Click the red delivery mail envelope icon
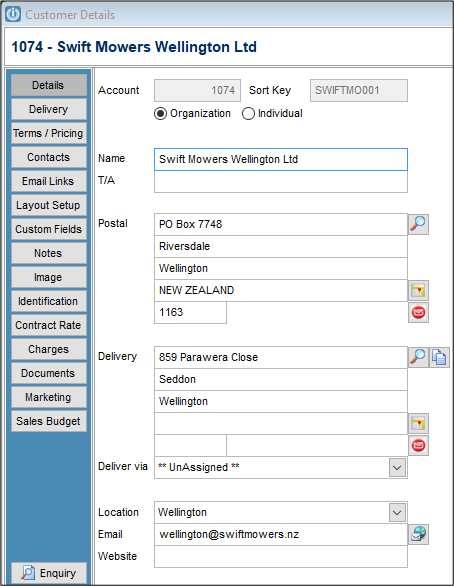 point(418,445)
